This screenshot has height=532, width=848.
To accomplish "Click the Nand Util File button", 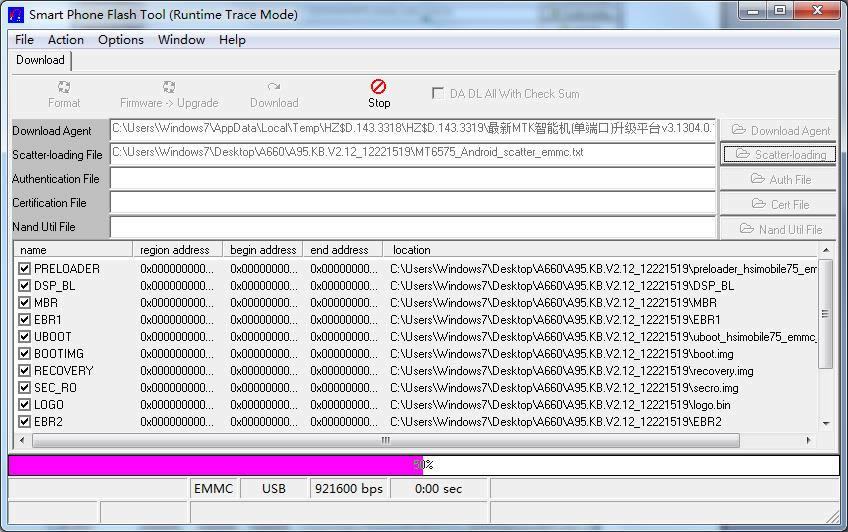I will [779, 229].
